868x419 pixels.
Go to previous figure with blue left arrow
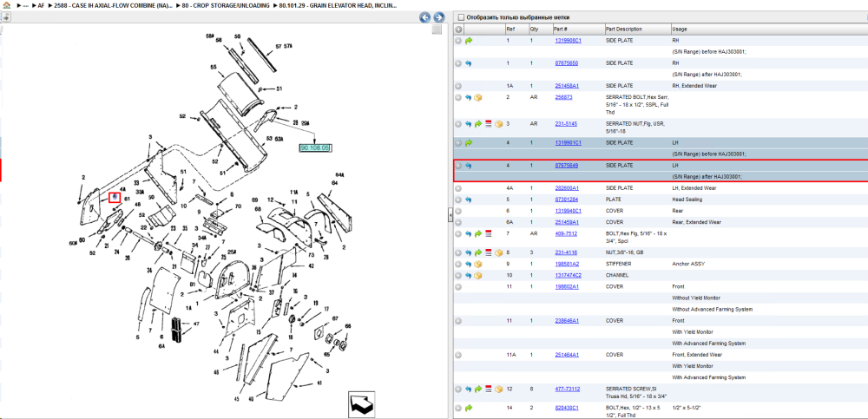click(425, 17)
